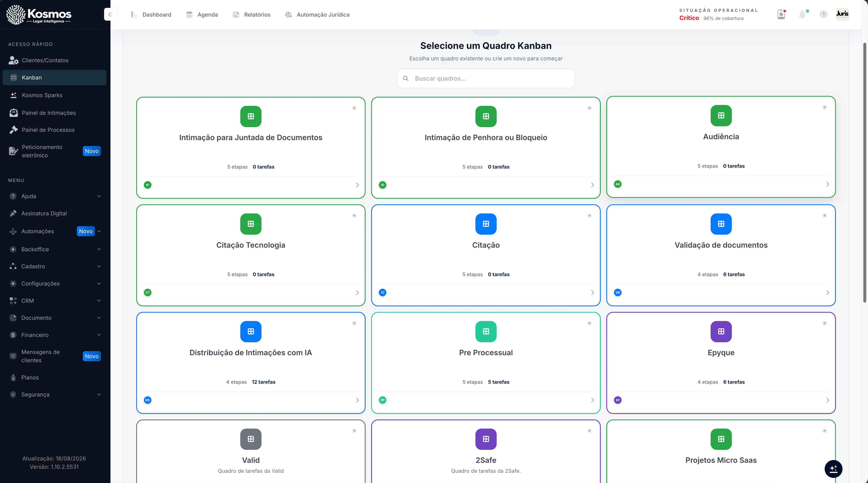The height and width of the screenshot is (483, 868).
Task: Click the teal grid icon of Pre Processual
Action: [486, 332]
